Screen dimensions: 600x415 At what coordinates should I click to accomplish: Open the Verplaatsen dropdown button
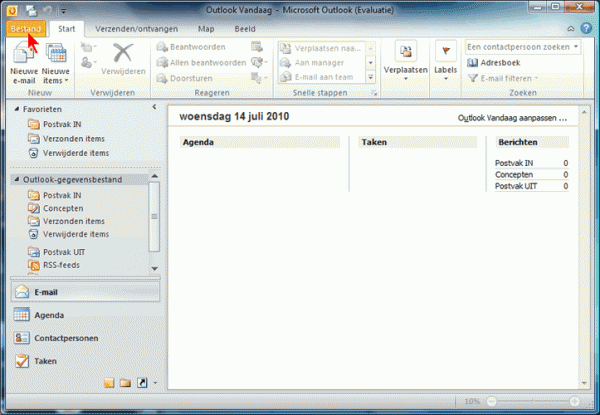[x=406, y=62]
